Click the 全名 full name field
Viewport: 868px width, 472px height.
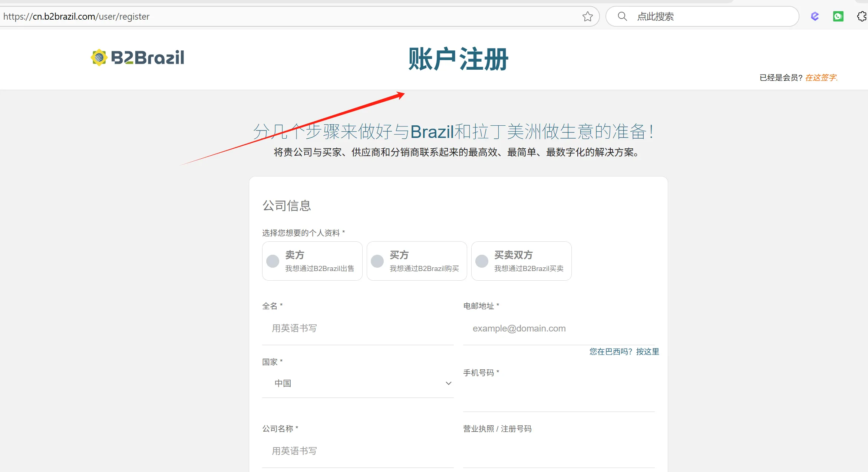click(x=357, y=328)
